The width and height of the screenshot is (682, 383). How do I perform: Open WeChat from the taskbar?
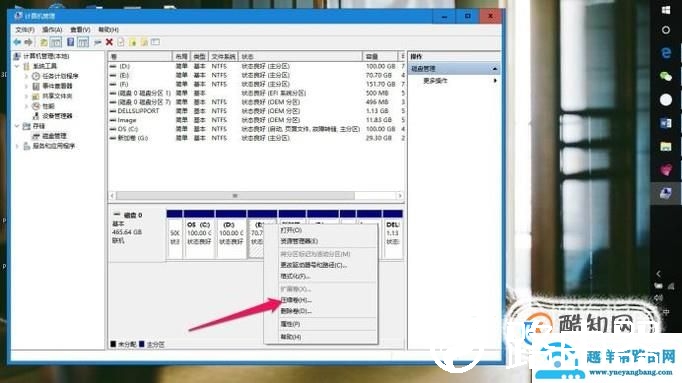click(666, 77)
